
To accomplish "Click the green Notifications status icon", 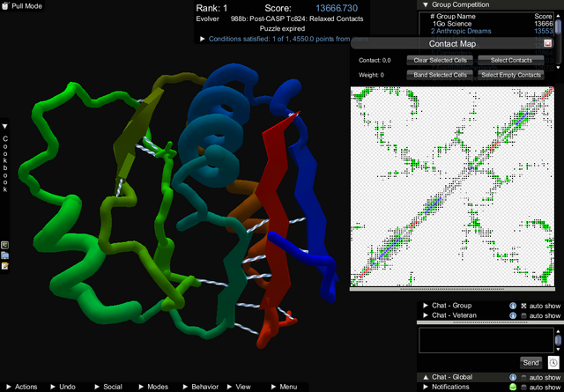I will click(513, 387).
